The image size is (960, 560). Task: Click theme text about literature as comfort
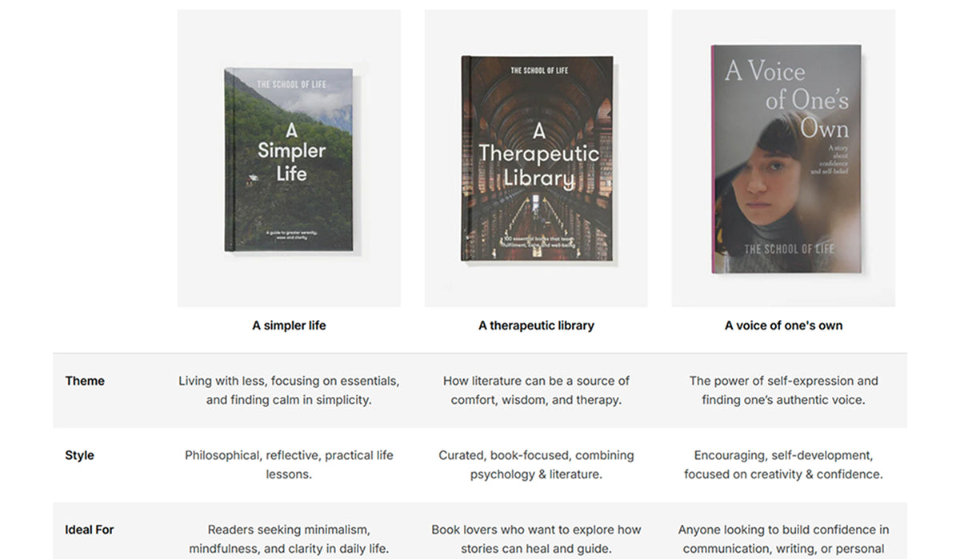click(536, 390)
